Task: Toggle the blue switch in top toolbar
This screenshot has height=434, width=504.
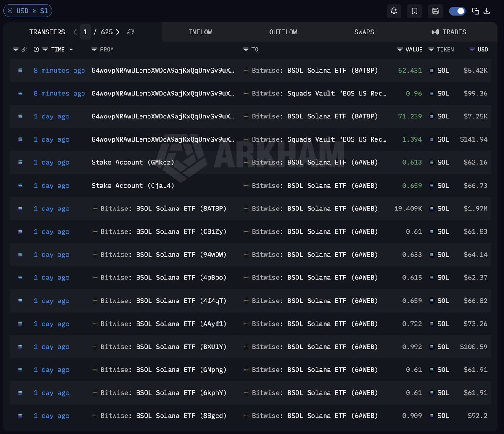Action: [457, 11]
